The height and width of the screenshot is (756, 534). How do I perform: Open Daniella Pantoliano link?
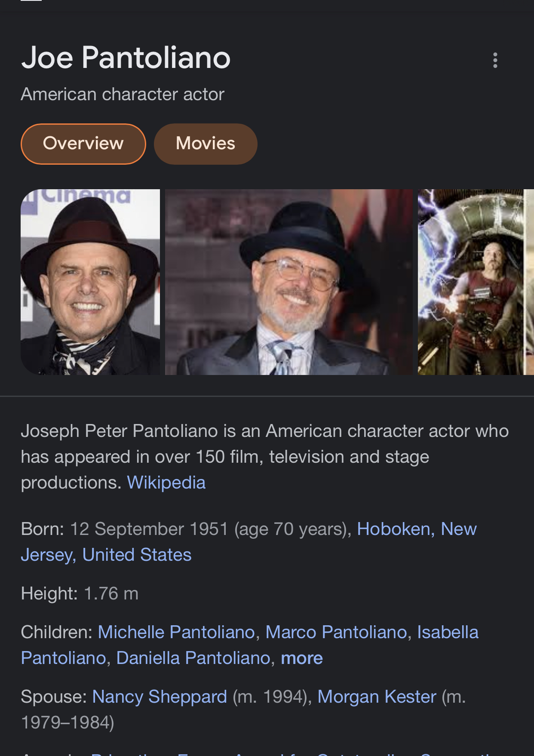click(x=193, y=658)
